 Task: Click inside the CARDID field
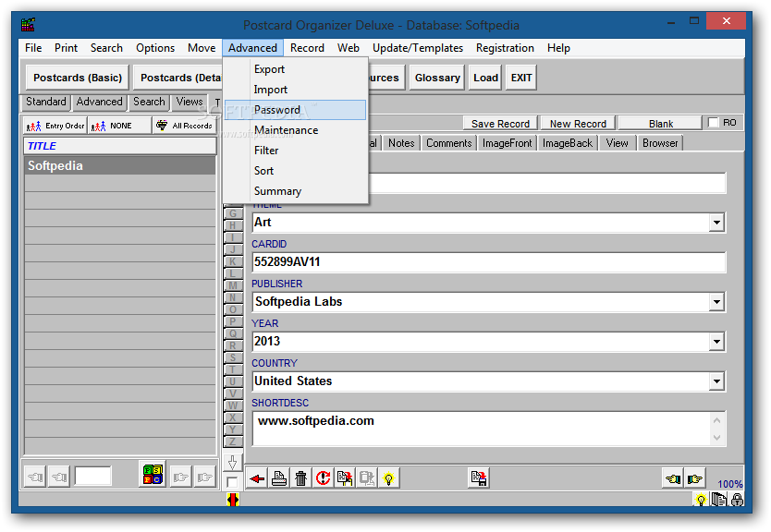point(489,261)
